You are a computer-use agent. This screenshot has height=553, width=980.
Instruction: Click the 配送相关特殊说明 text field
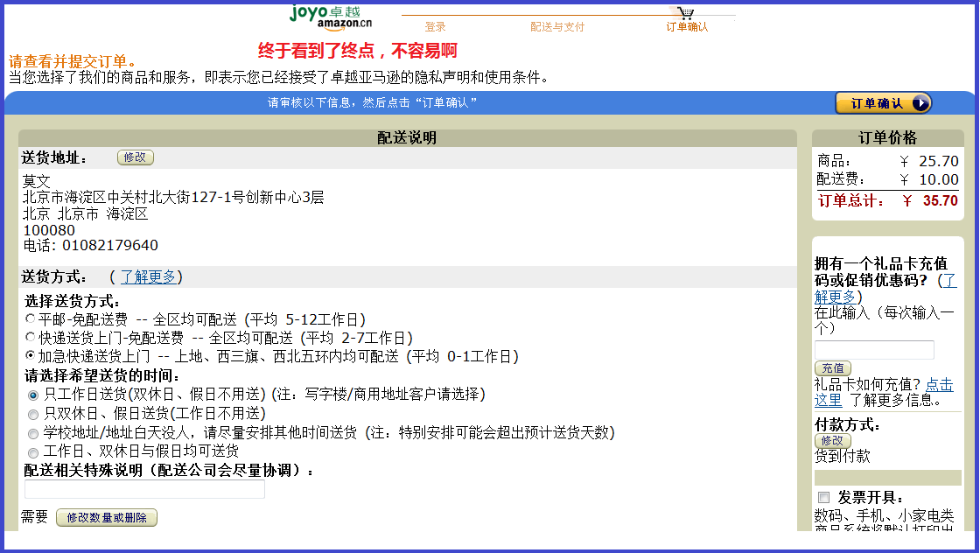coord(144,489)
